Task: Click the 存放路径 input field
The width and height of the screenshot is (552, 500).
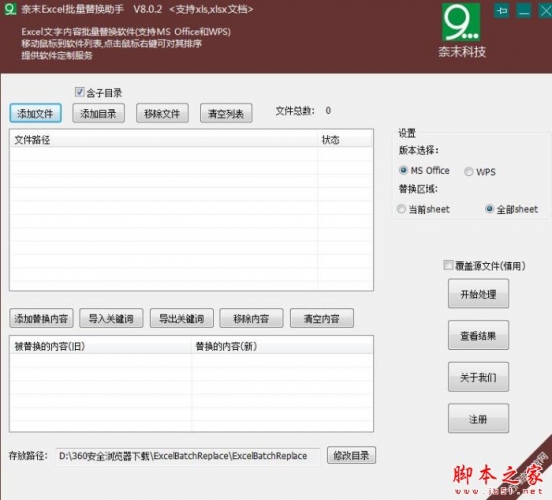Action: (188, 456)
